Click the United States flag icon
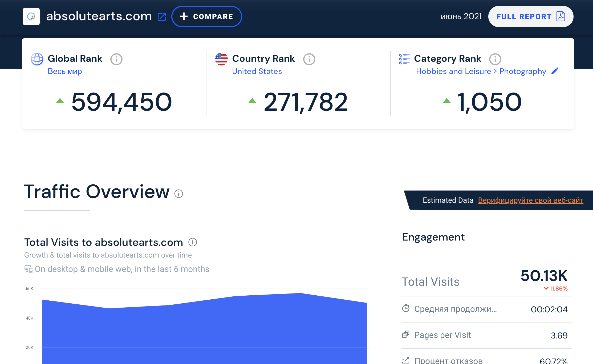593x364 pixels. [221, 59]
